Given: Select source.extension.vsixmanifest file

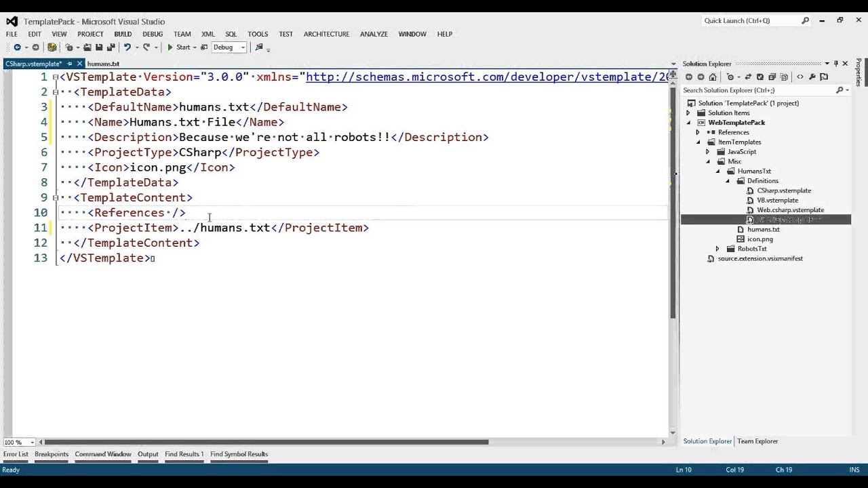Looking at the screenshot, I should tap(760, 259).
